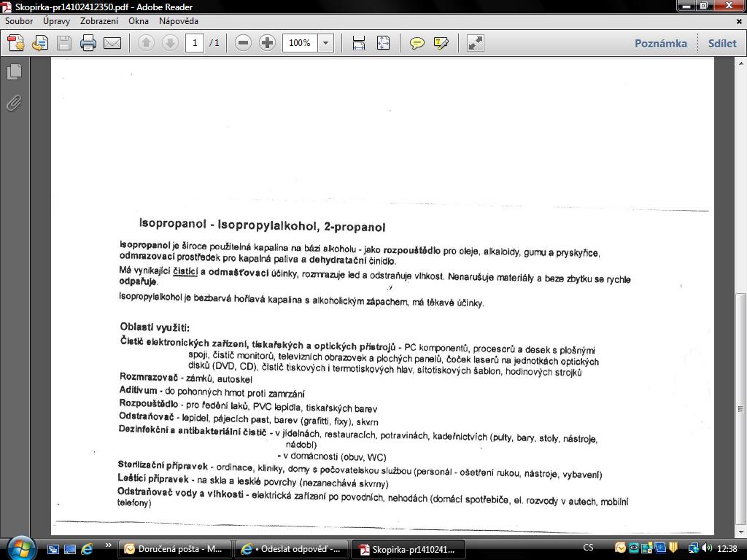Expand the zoom percentage dropdown
This screenshot has width=747, height=560.
325,43
